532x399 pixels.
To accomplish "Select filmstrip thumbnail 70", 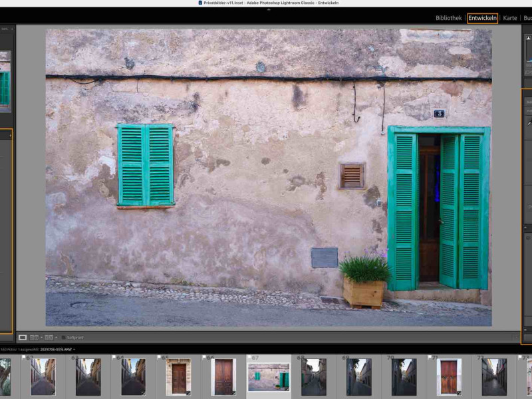I will pos(404,377).
